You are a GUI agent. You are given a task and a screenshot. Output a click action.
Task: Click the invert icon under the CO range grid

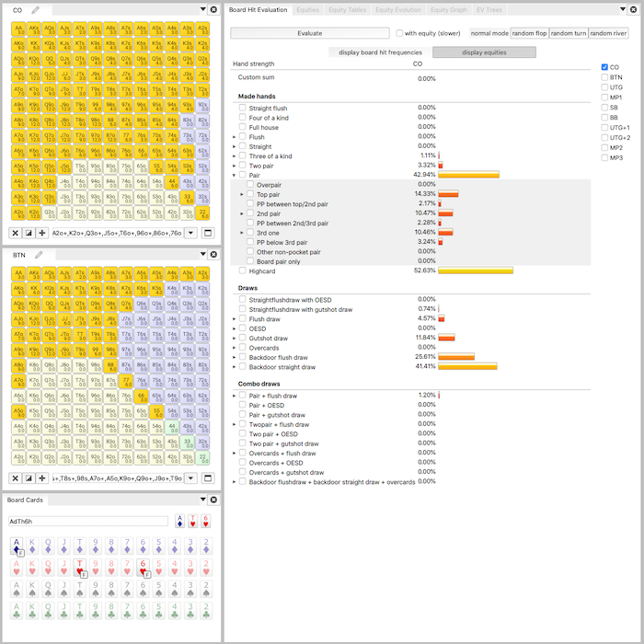29,233
